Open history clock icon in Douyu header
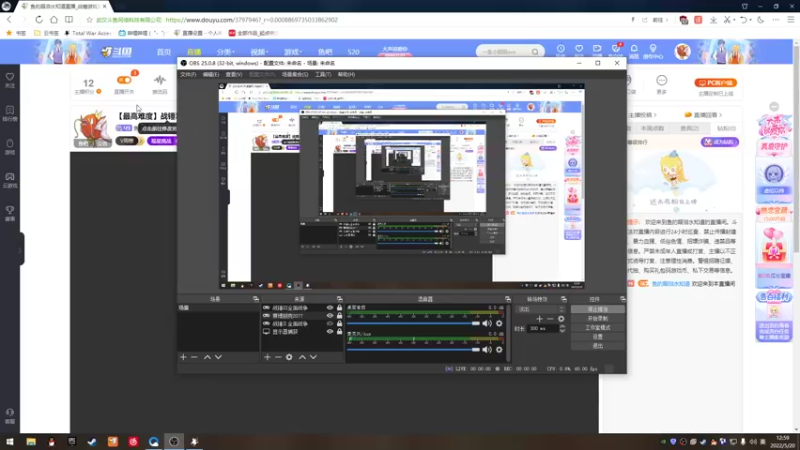800x450 pixels. [x=561, y=51]
